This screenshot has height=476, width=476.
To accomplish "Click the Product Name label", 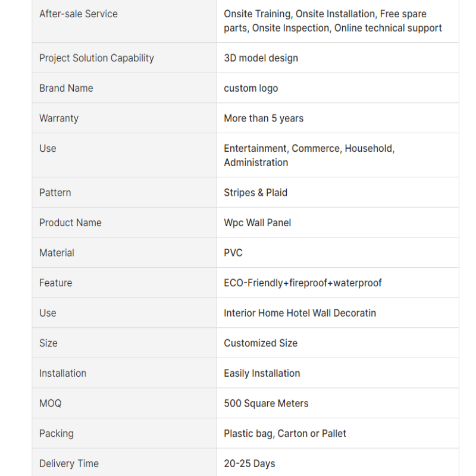I will click(70, 223).
